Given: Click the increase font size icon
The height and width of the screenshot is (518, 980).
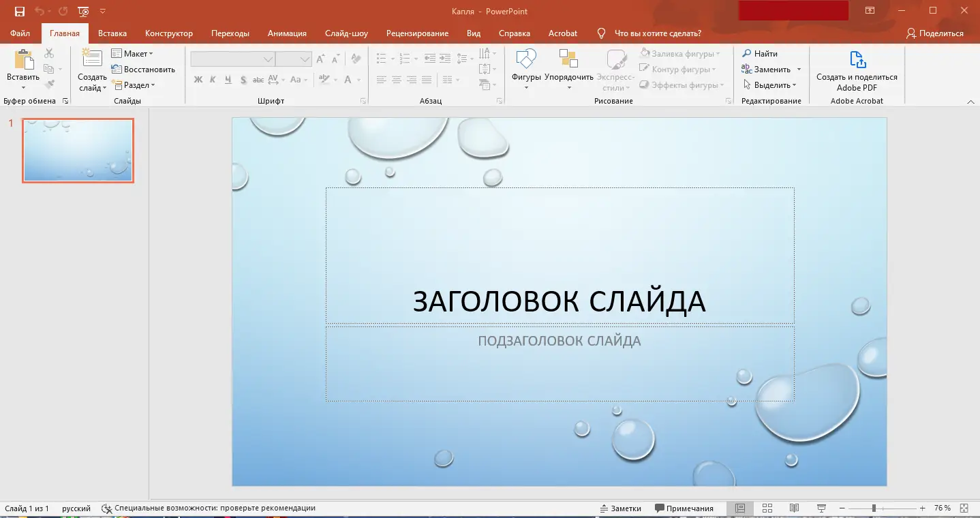Looking at the screenshot, I should pos(322,59).
